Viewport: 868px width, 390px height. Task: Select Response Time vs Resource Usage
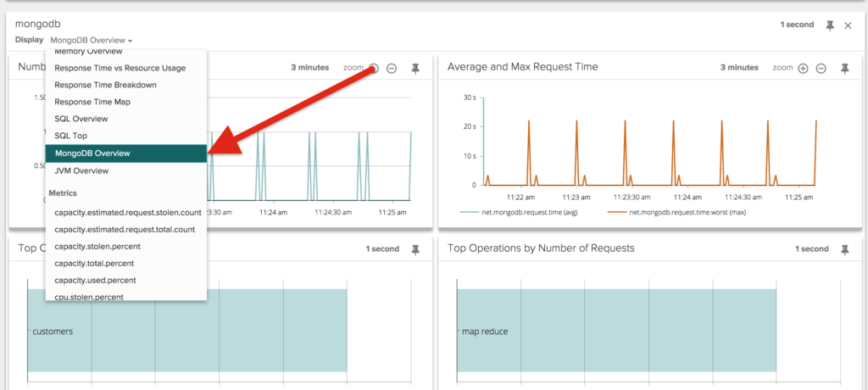point(126,68)
